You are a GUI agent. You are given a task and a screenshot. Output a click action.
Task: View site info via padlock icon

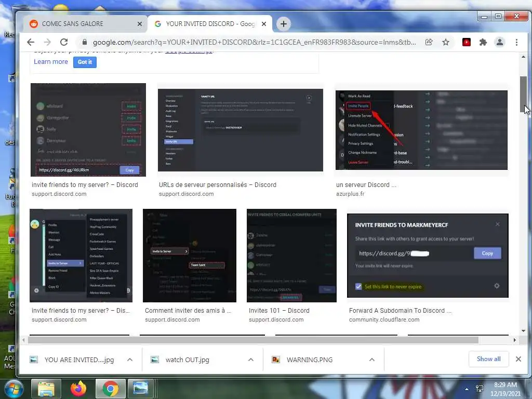85,42
